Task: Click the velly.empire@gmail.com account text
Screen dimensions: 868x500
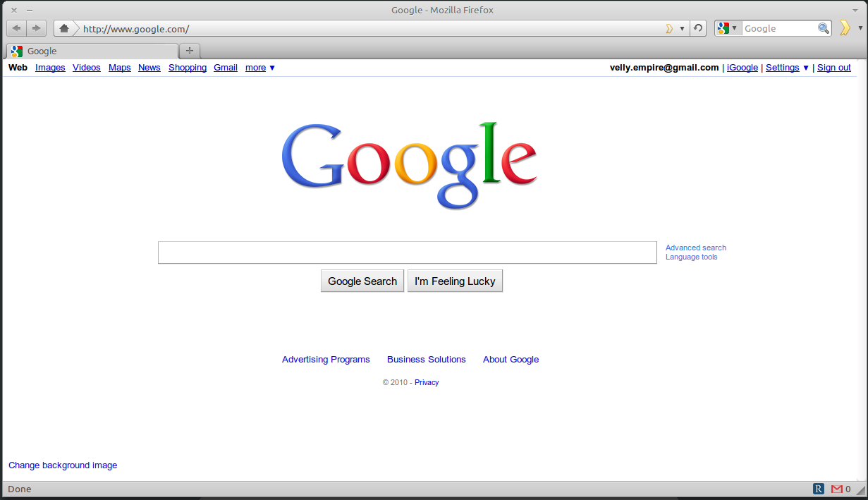Action: pos(664,68)
